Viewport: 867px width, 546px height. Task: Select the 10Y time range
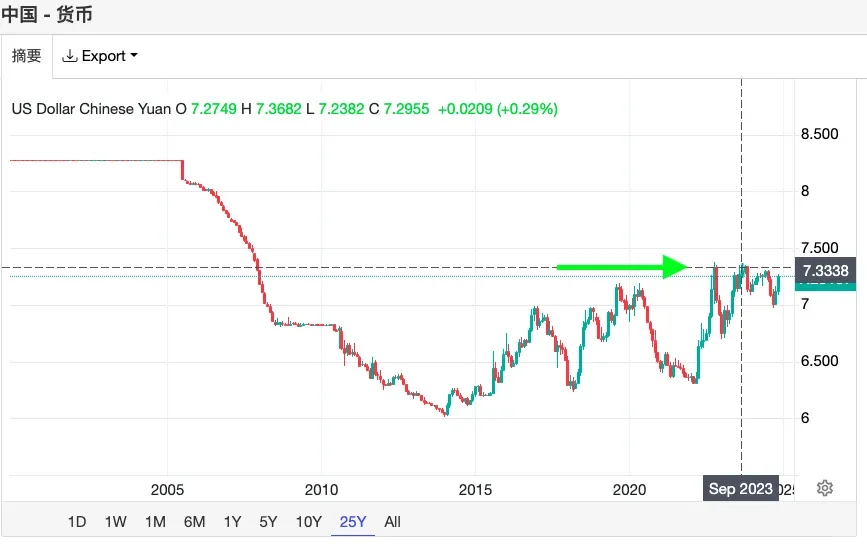(x=309, y=522)
